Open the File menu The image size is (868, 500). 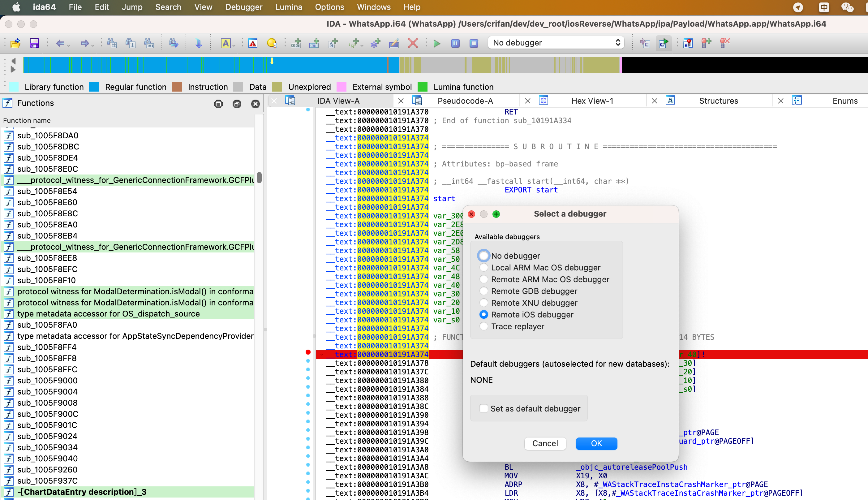coord(75,7)
